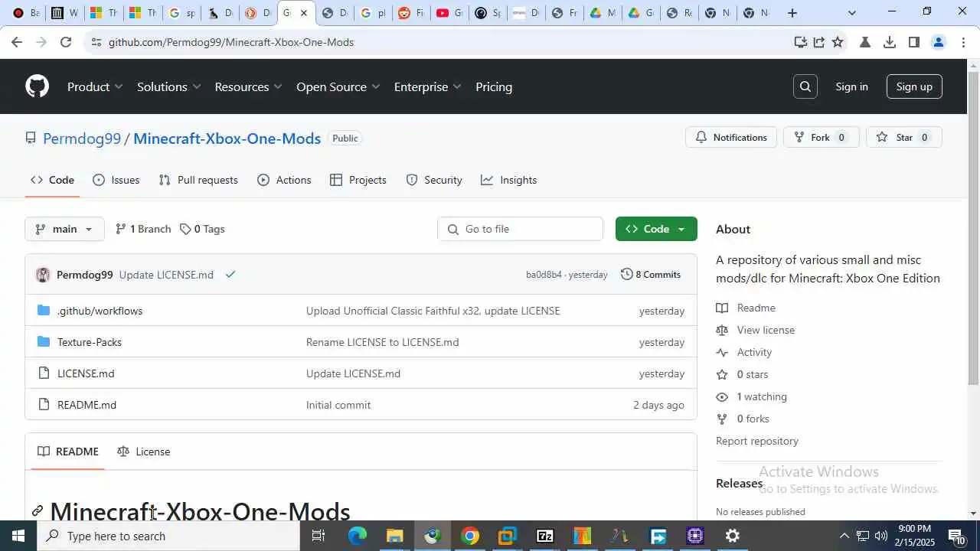The image size is (980, 551).
Task: Fork this repository
Action: coord(821,138)
